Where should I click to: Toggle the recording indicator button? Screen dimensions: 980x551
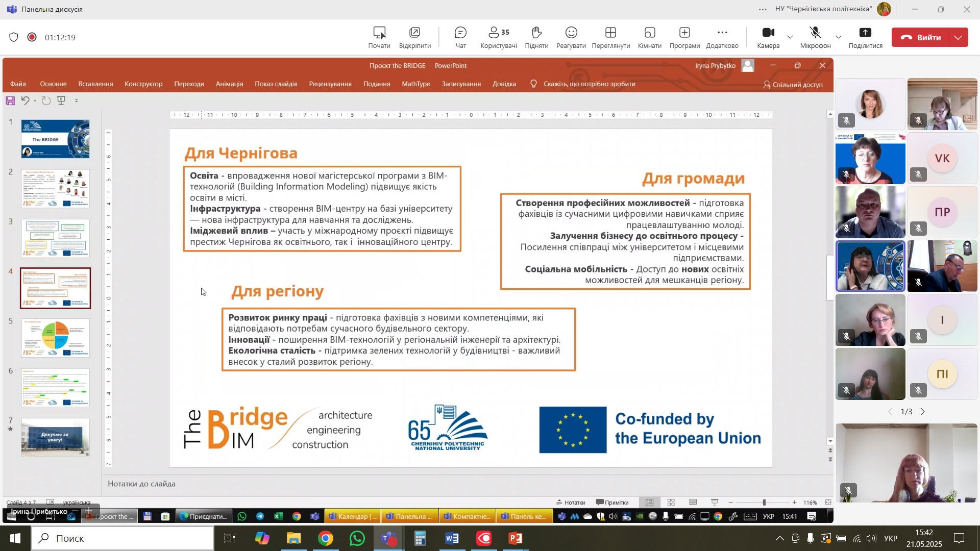pos(32,37)
